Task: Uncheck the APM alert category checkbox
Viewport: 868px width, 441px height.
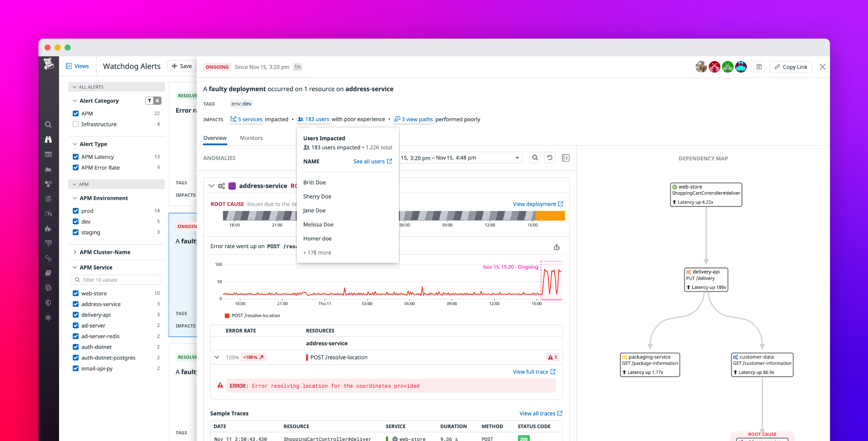Action: [x=75, y=113]
